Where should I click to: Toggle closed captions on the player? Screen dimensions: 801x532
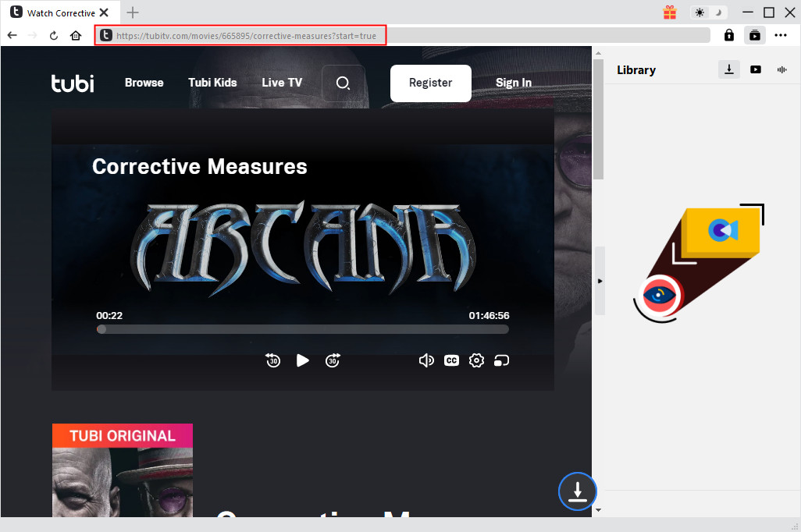451,360
